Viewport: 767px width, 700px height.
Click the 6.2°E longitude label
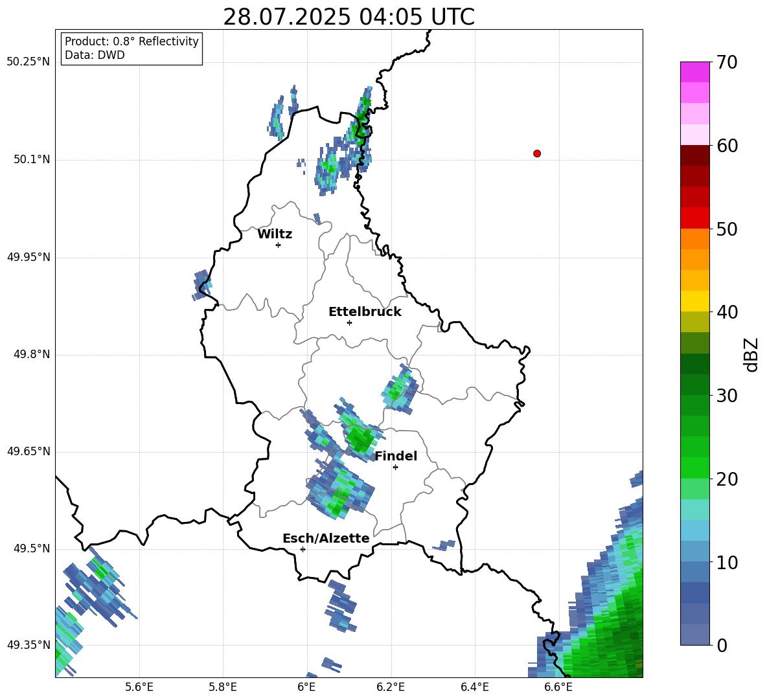[x=391, y=687]
